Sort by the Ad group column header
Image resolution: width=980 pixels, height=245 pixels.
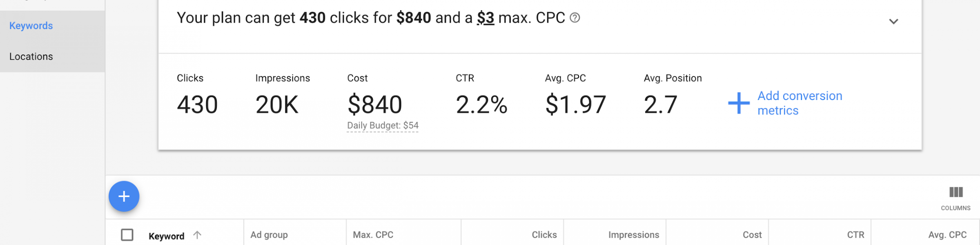click(269, 235)
